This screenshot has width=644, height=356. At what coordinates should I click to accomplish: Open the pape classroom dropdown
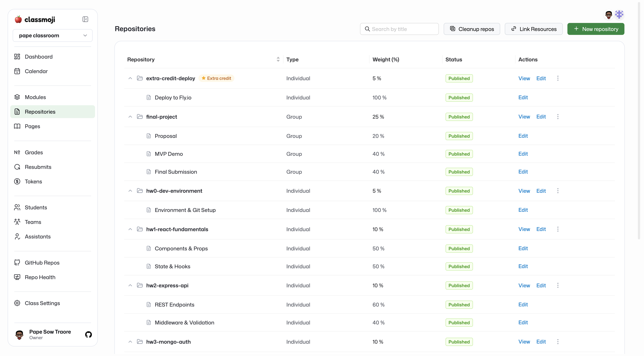click(x=53, y=36)
